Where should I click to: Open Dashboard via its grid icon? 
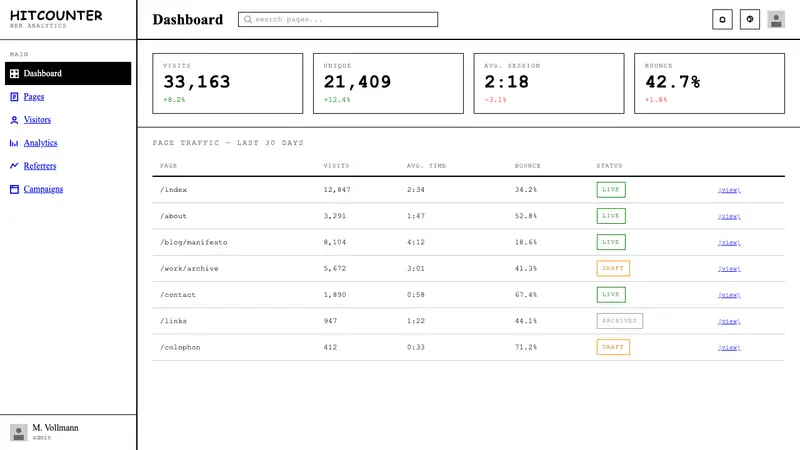[x=14, y=73]
